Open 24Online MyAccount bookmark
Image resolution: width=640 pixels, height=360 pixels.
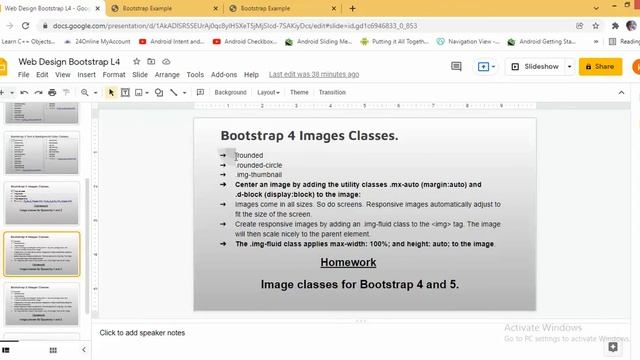coord(97,42)
